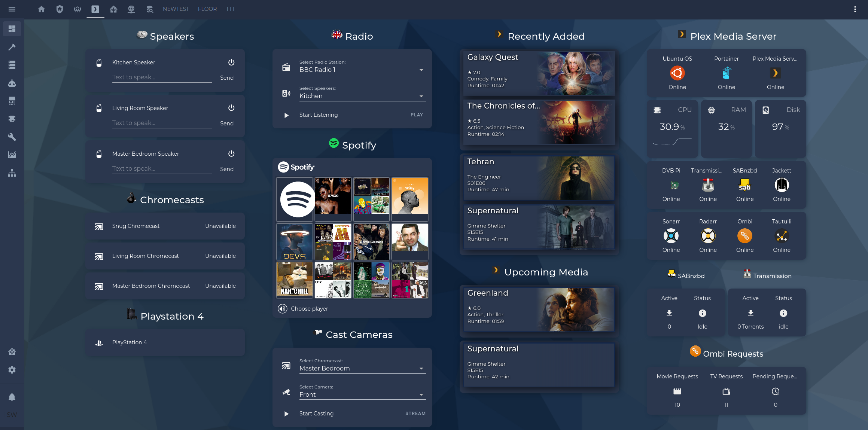This screenshot has width=868, height=430.
Task: Switch to the FLOOR tab
Action: point(207,9)
